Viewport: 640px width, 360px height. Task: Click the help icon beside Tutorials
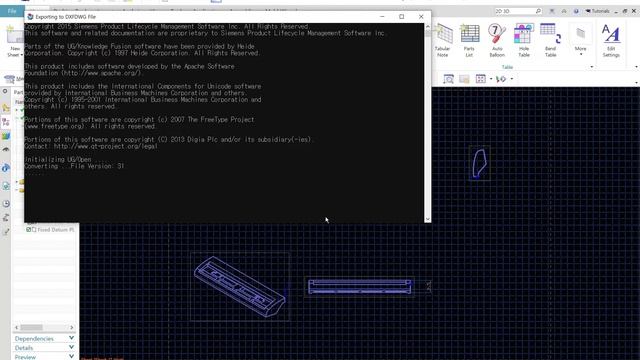pyautogui.click(x=576, y=11)
